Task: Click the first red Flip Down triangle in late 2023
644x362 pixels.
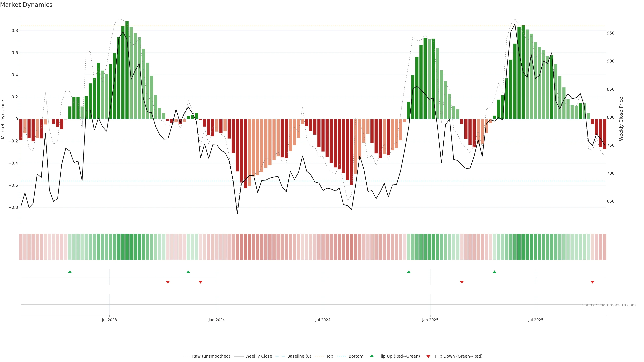Action: point(168,282)
